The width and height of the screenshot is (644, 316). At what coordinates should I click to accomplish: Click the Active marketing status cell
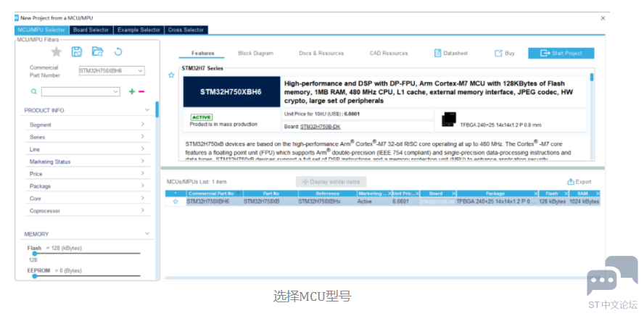click(365, 201)
